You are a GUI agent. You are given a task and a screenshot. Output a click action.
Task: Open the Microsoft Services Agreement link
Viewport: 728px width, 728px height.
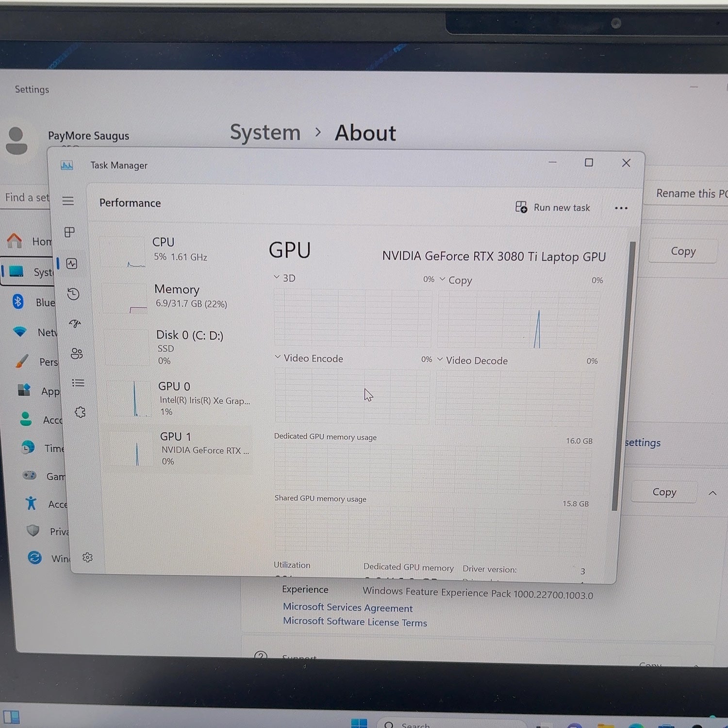(x=347, y=607)
